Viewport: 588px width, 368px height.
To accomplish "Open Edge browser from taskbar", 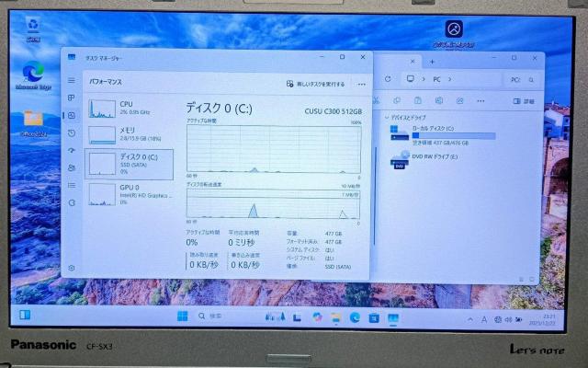I will coord(355,318).
